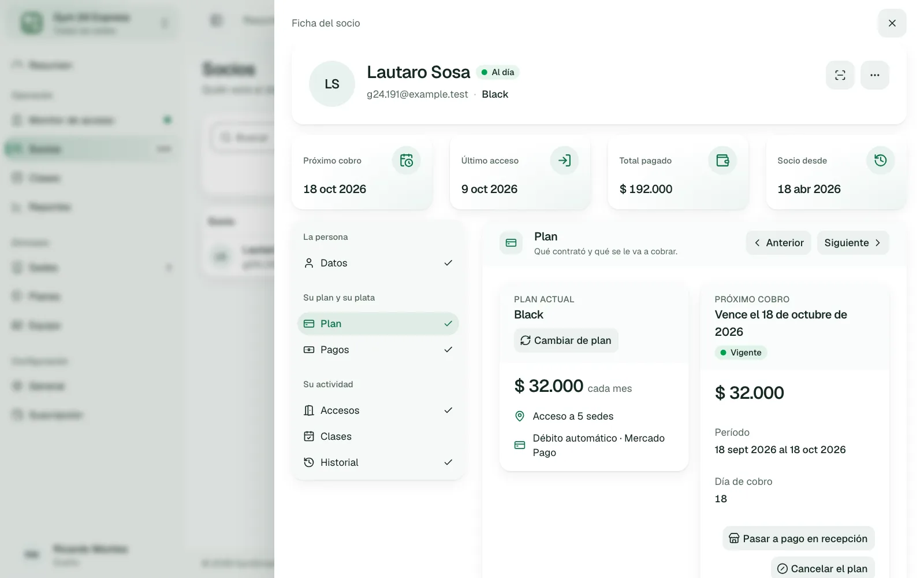The height and width of the screenshot is (578, 924).
Task: Click Pasar a pago en recepción
Action: [x=798, y=538]
